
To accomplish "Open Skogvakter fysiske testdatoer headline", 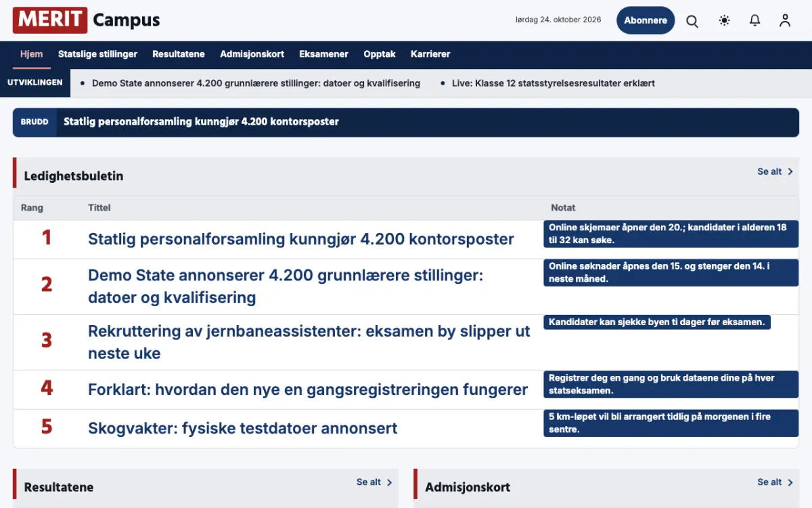I will coord(243,428).
